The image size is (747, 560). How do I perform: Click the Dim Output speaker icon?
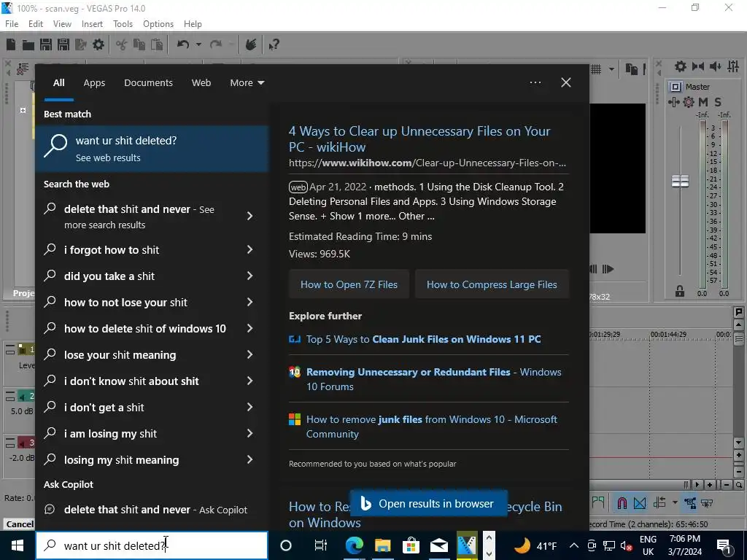(715, 66)
